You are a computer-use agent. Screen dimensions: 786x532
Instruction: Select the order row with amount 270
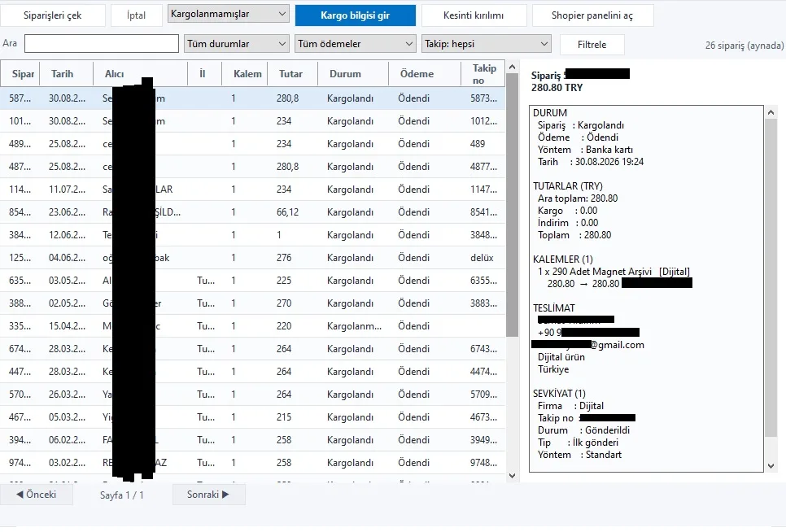(x=252, y=303)
